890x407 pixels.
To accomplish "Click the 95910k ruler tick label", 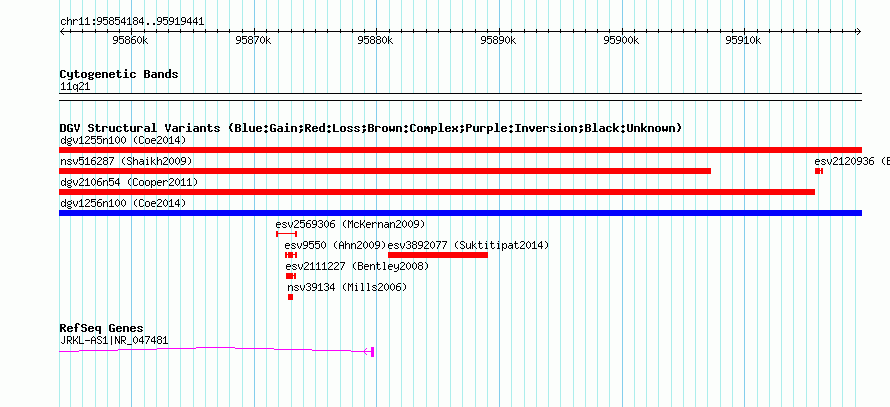I will click(x=744, y=40).
